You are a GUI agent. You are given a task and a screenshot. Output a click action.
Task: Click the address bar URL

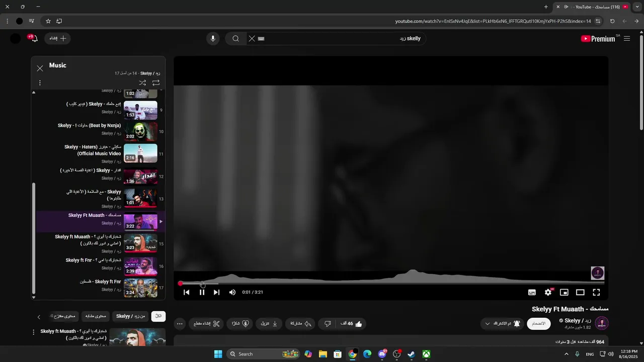[x=493, y=21]
